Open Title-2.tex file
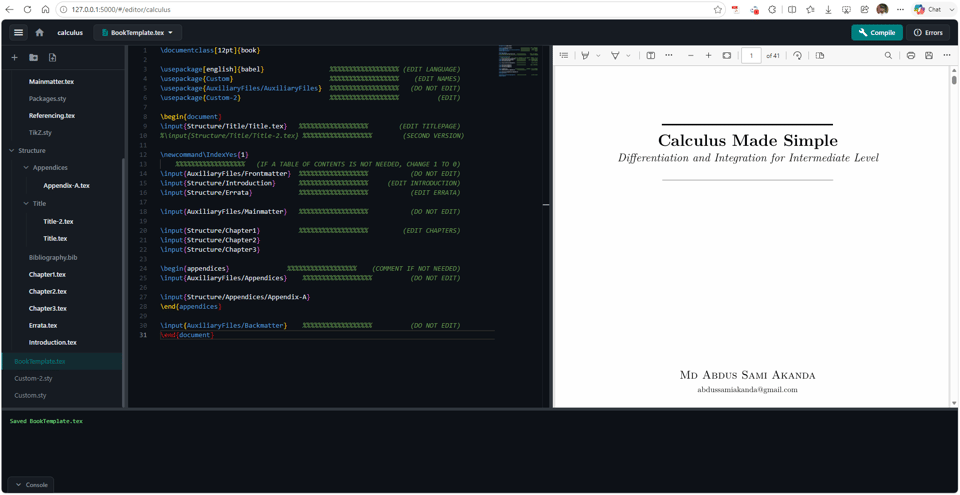 point(58,222)
